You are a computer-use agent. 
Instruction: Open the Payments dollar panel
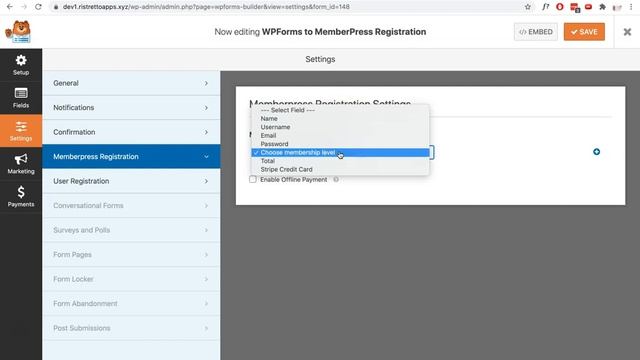click(21, 196)
